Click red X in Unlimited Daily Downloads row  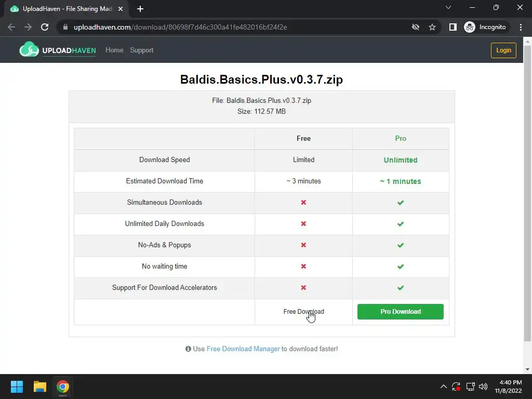(303, 223)
